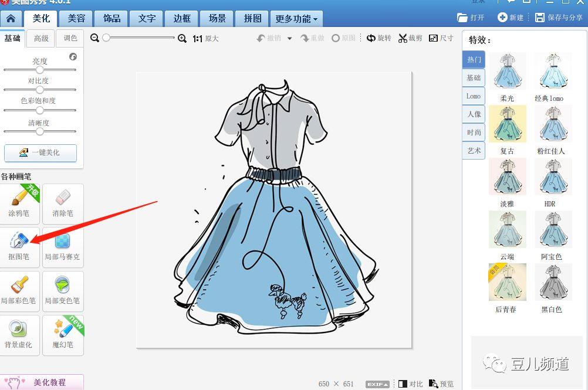Select the 基础 adjustment tab
This screenshot has height=390, width=588.
(12, 38)
